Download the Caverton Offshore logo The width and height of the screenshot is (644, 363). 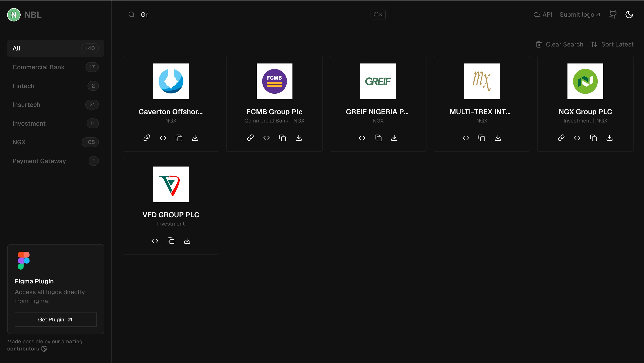click(x=195, y=138)
